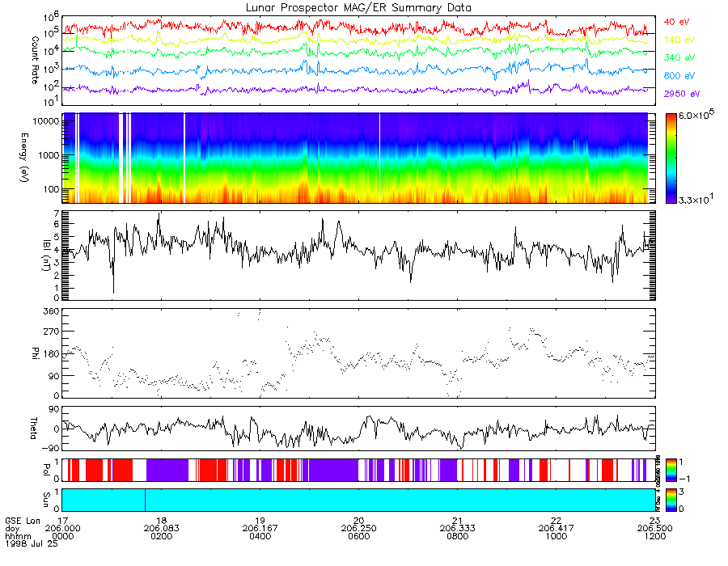Click the Pol panel color bar

(x=671, y=471)
